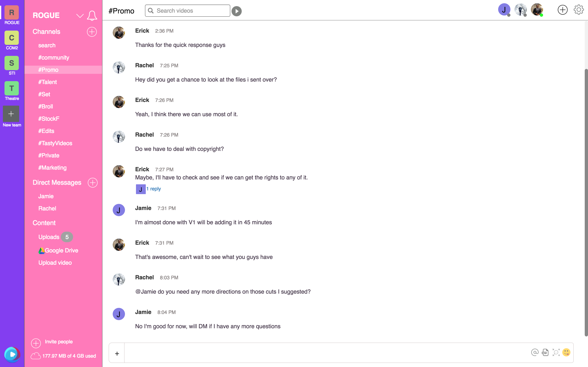This screenshot has height=367, width=588.
Task: Switch to the COM2 team
Action: point(12,40)
